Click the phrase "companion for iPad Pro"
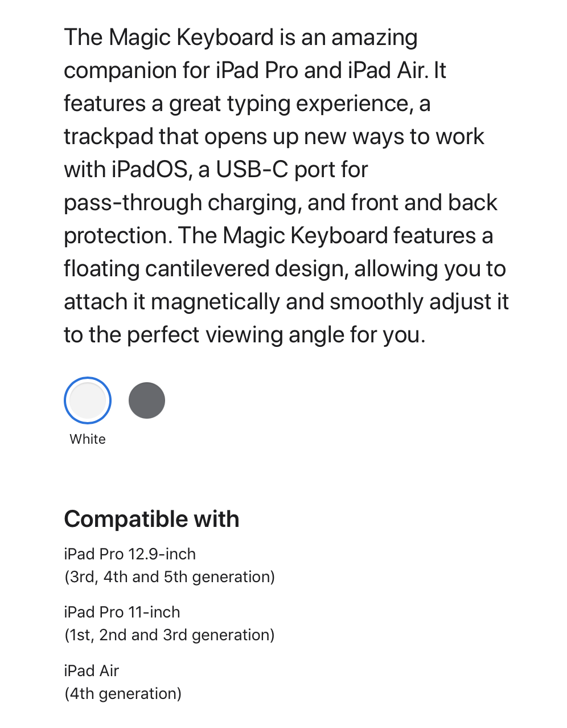 coord(181,71)
